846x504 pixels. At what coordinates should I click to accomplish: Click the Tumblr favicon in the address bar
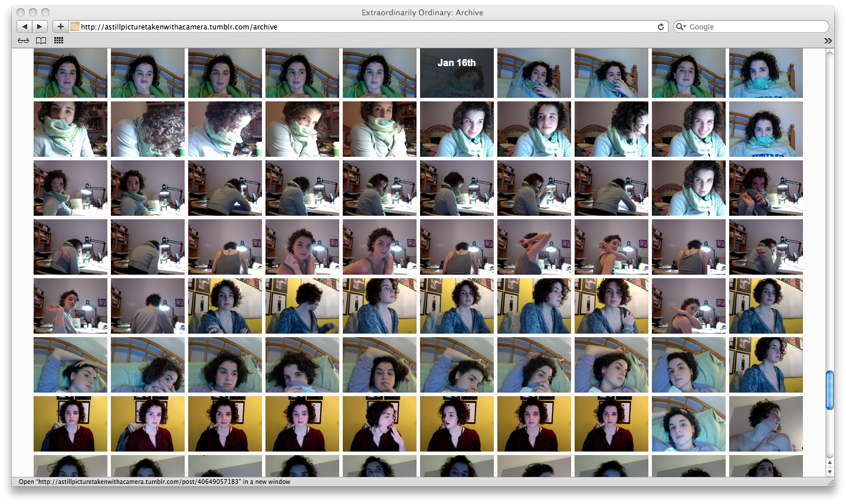point(74,26)
